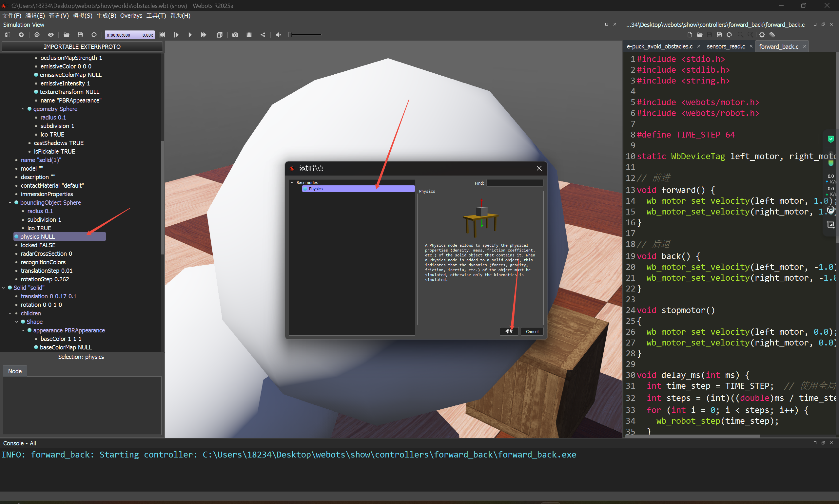The height and width of the screenshot is (504, 839).
Task: Click the sound volume slider
Action: 305,35
